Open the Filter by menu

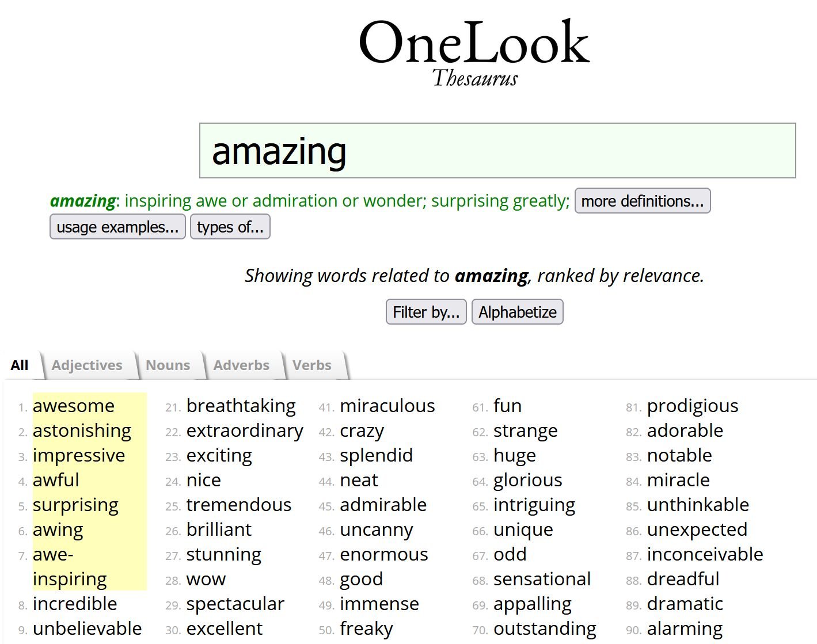pyautogui.click(x=426, y=312)
